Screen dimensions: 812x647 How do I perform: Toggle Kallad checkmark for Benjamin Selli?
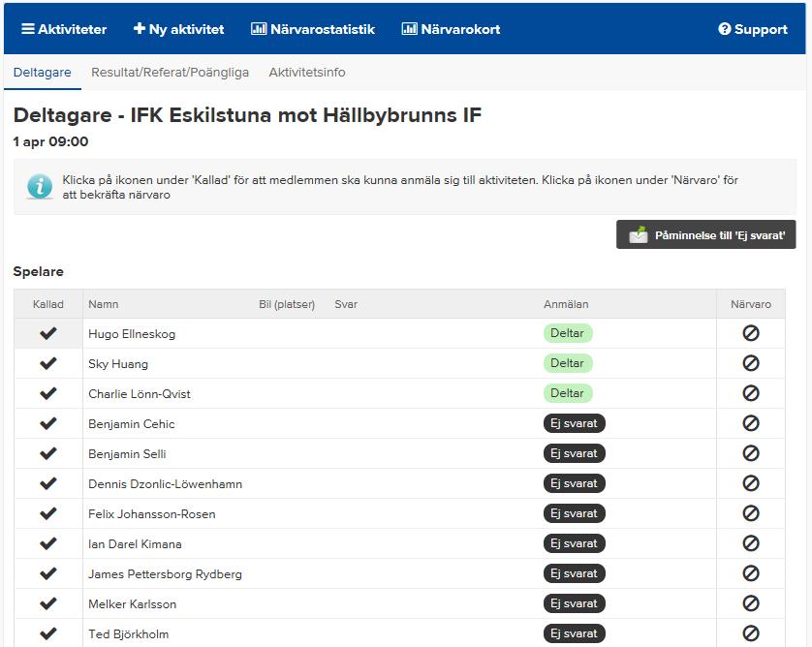48,453
